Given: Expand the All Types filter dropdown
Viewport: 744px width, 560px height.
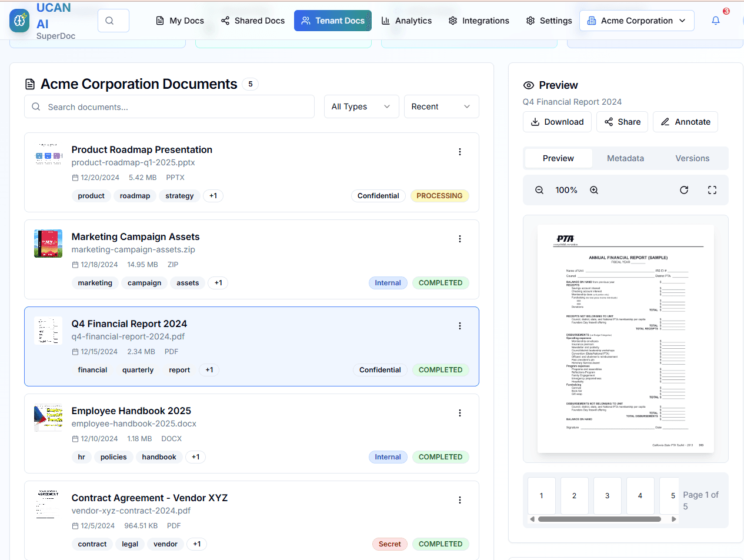Looking at the screenshot, I should [361, 106].
